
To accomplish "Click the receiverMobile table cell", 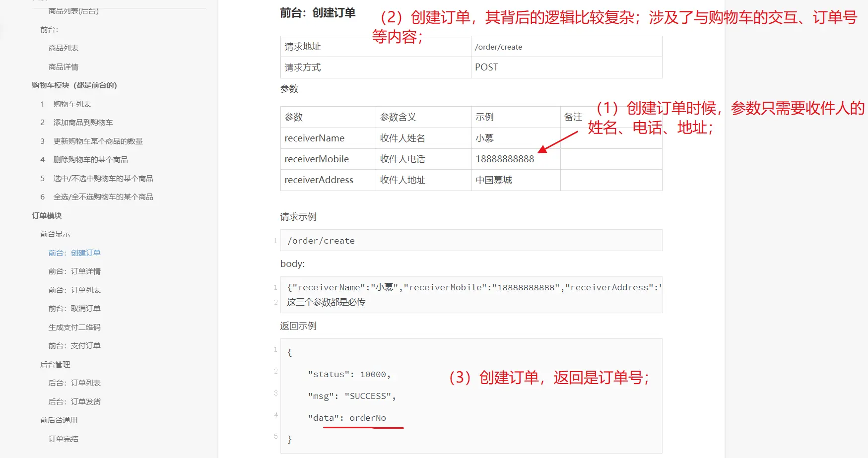I will 317,159.
